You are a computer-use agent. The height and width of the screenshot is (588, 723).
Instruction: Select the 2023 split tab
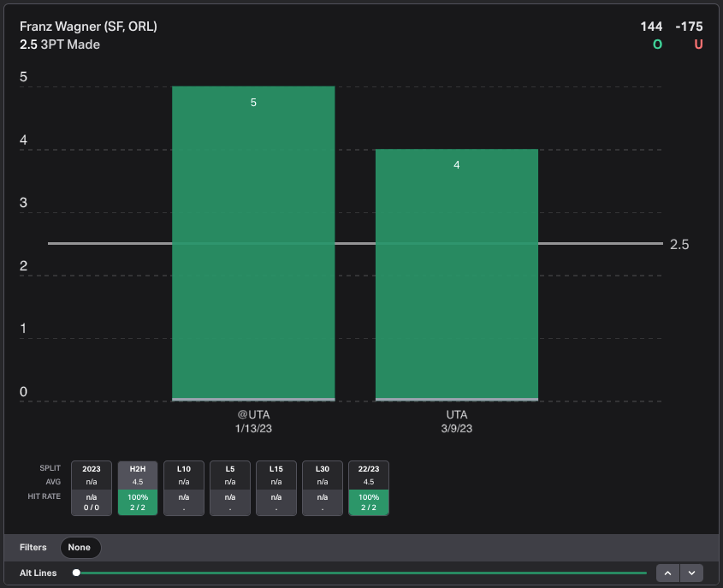pyautogui.click(x=92, y=488)
